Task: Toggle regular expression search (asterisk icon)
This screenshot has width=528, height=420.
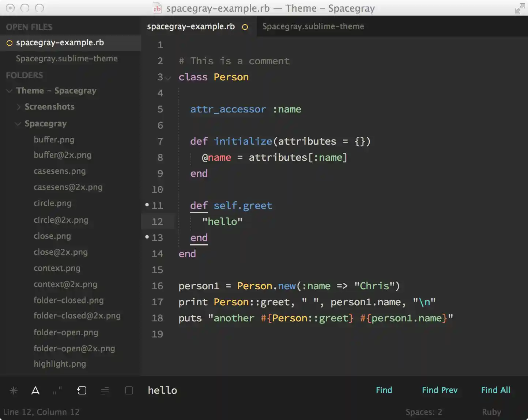Action: (x=14, y=390)
